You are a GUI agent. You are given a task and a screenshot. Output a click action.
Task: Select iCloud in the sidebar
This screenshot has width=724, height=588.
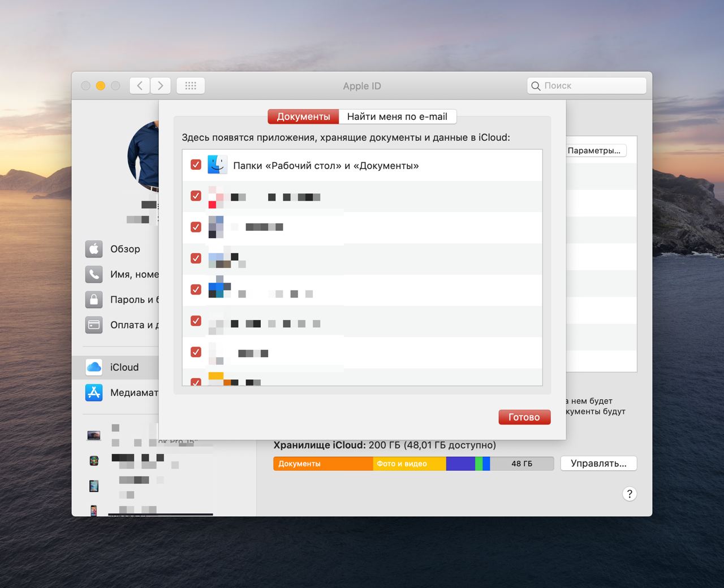[115, 367]
